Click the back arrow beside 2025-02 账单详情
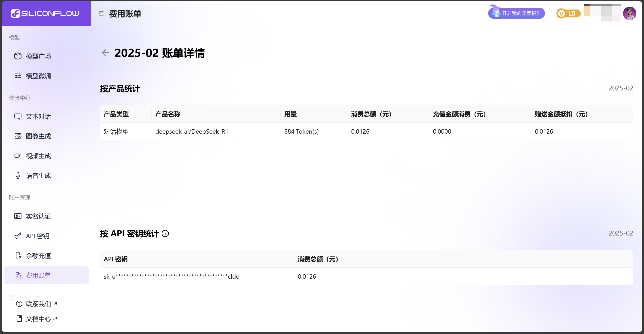 (106, 53)
